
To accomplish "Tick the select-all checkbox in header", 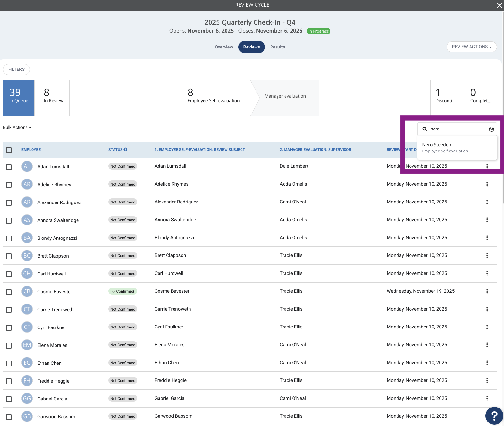I will point(9,150).
